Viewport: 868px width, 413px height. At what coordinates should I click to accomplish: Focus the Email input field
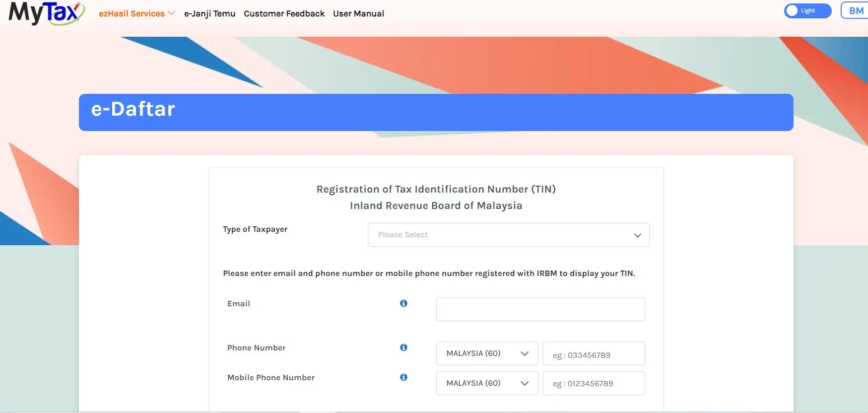(x=540, y=309)
